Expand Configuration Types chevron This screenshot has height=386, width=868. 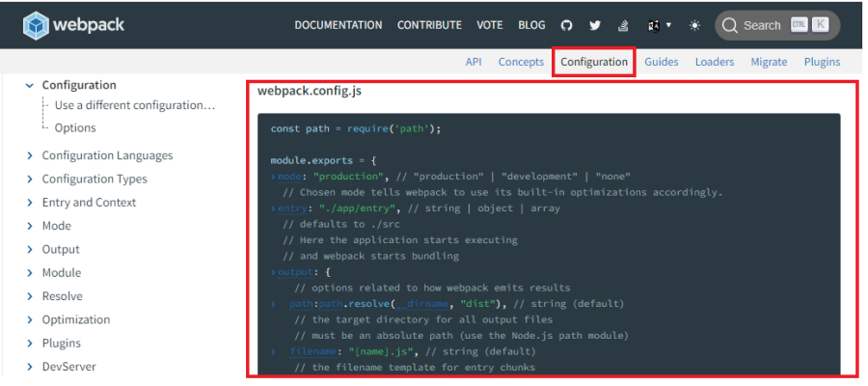(30, 179)
